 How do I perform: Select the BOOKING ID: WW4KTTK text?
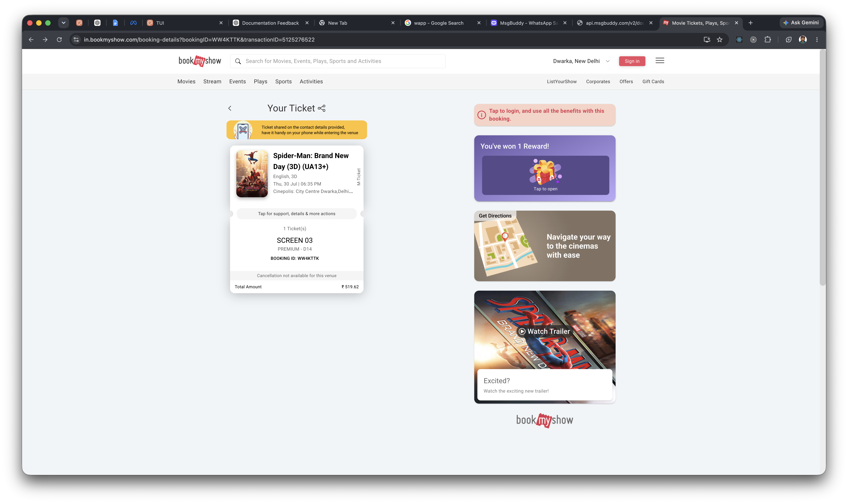click(x=295, y=258)
